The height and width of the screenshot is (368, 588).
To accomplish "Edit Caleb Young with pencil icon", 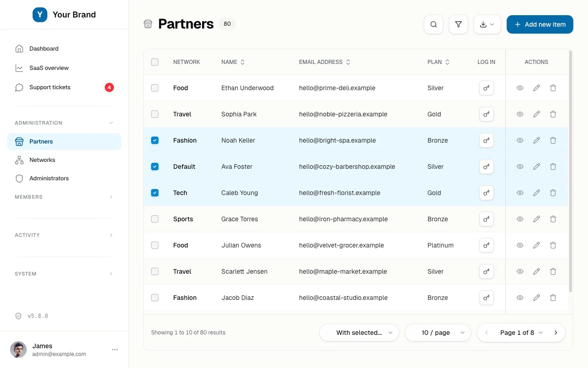I will [x=537, y=193].
